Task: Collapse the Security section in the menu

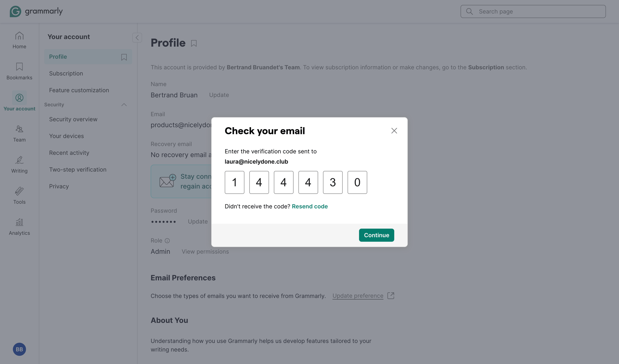Action: pos(124,104)
